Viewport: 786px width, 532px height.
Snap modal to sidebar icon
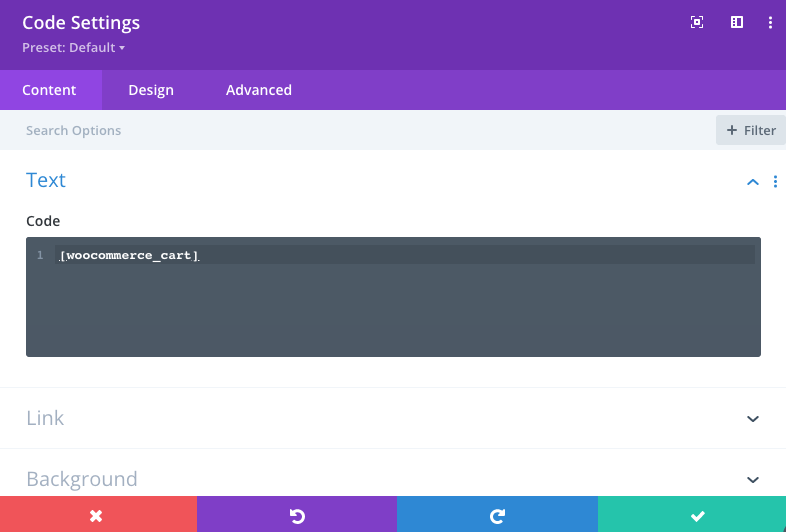[x=736, y=22]
